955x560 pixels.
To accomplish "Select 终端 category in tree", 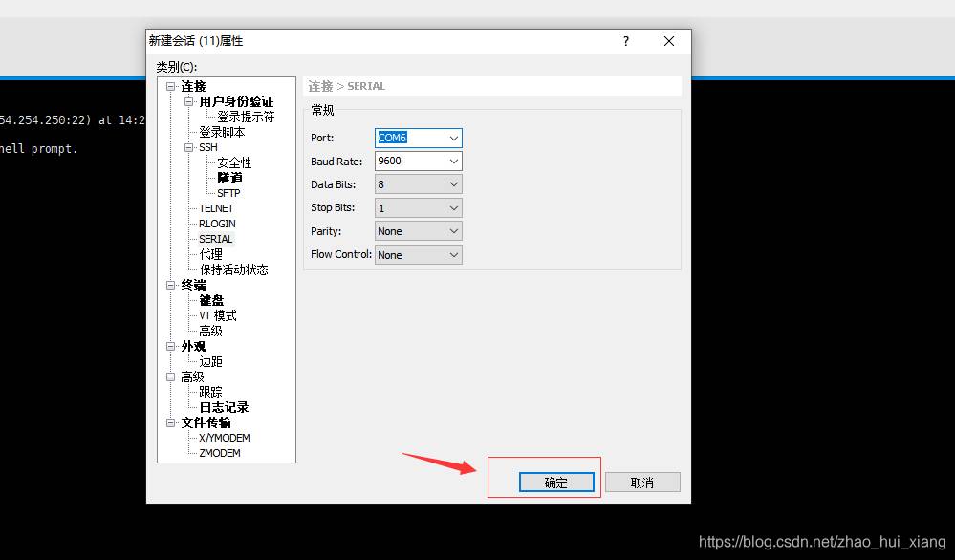I will (194, 285).
